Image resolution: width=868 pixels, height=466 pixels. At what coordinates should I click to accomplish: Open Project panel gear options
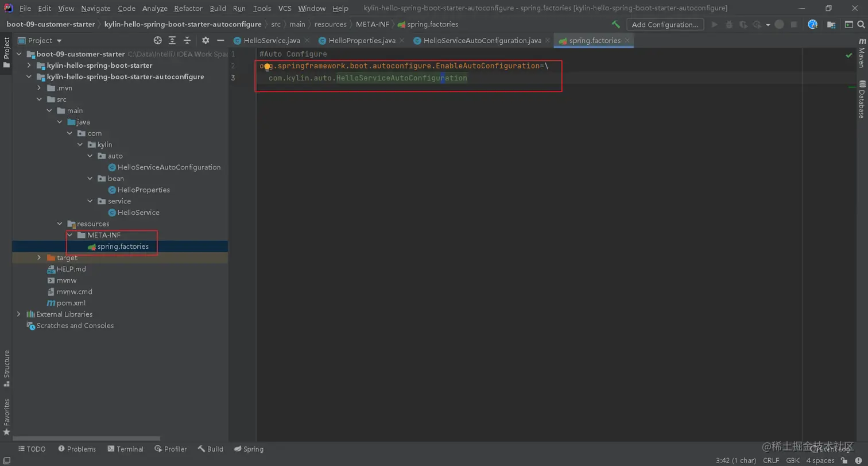point(206,40)
